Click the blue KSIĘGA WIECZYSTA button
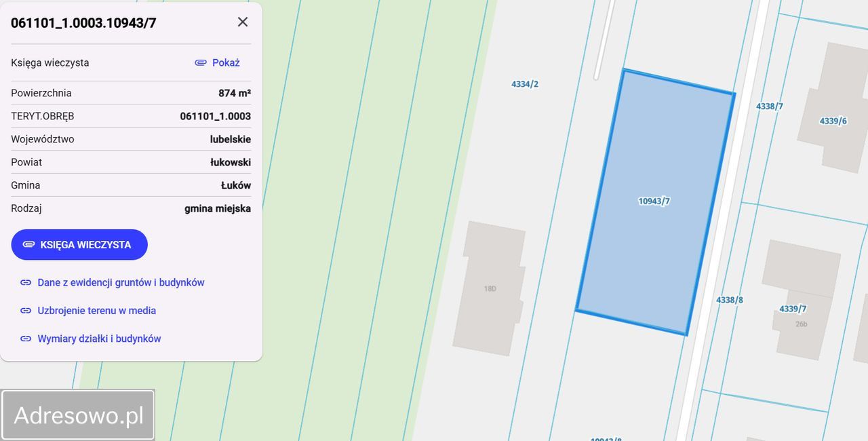Image resolution: width=868 pixels, height=441 pixels. 79,245
